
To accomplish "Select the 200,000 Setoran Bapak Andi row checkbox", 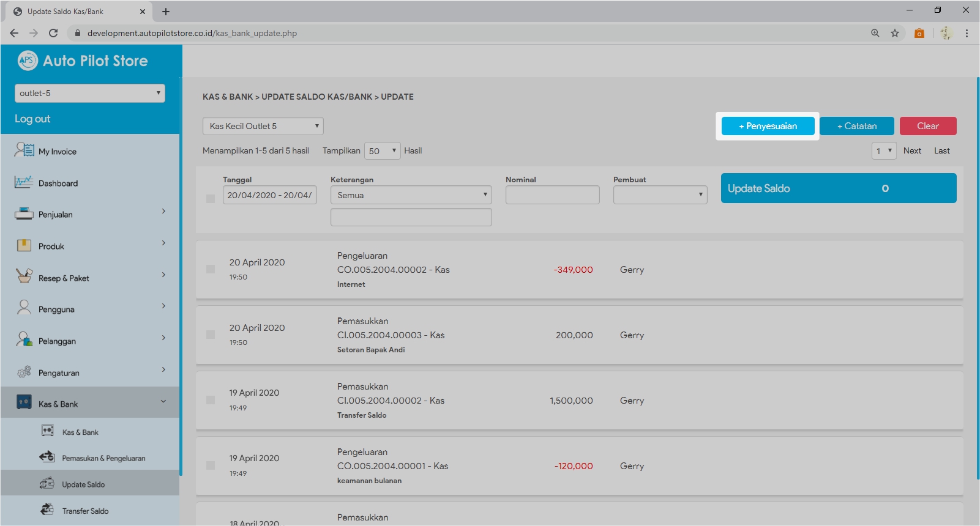I will tap(211, 335).
